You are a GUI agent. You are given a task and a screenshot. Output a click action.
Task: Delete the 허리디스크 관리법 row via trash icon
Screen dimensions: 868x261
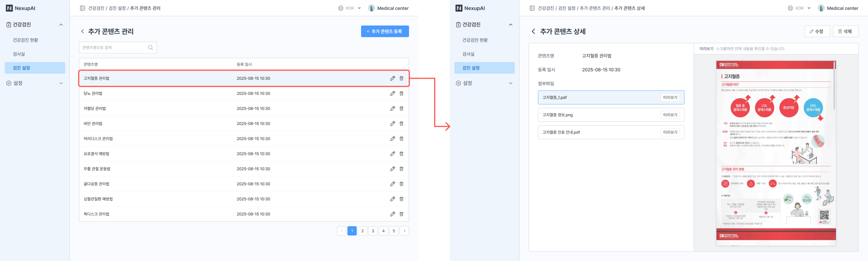(x=401, y=139)
